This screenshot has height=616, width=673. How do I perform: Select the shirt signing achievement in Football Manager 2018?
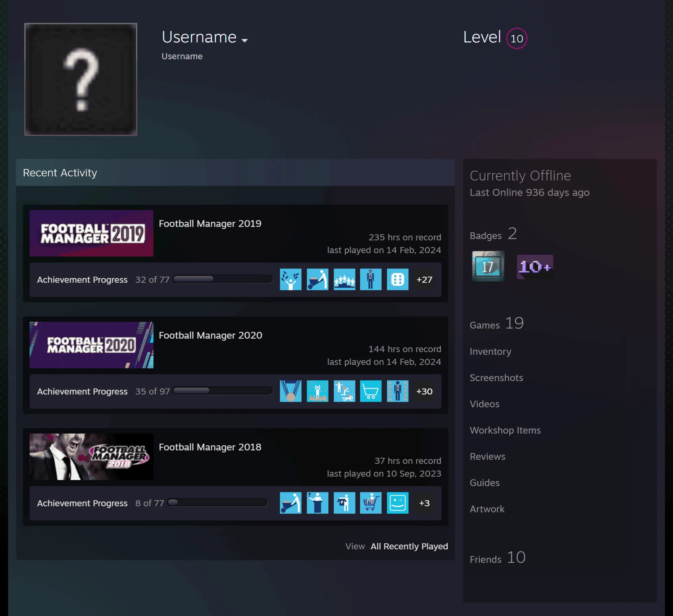tap(344, 503)
